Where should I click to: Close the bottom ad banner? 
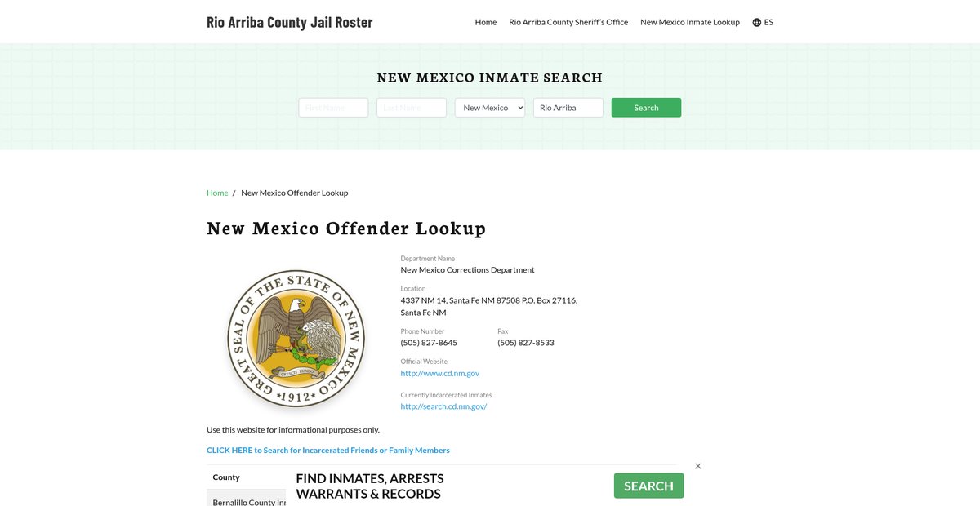697,466
